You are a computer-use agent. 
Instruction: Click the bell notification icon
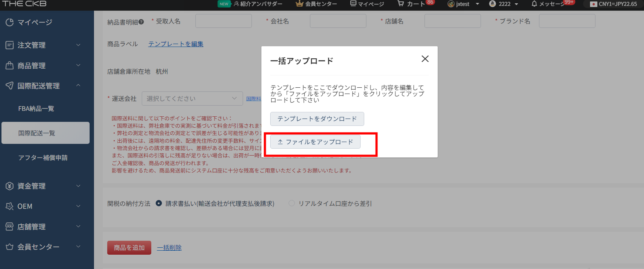pos(534,4)
